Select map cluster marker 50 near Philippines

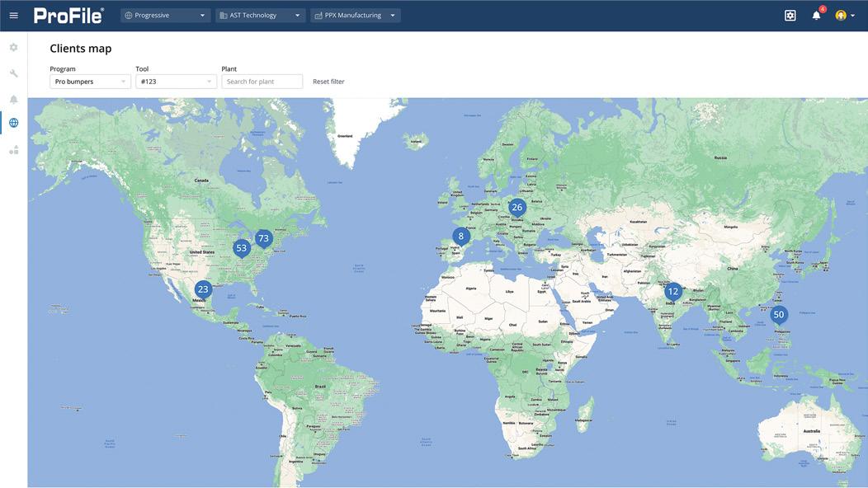coord(779,315)
